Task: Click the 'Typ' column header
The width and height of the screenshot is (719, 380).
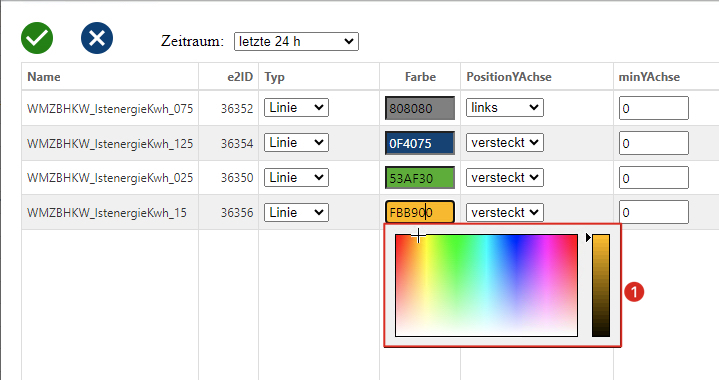Action: tap(274, 77)
